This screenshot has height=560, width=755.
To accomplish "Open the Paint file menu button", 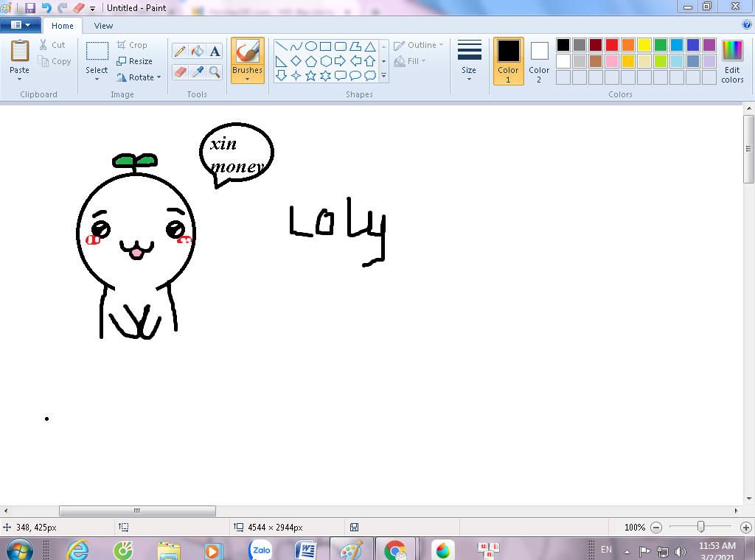I will pos(20,25).
